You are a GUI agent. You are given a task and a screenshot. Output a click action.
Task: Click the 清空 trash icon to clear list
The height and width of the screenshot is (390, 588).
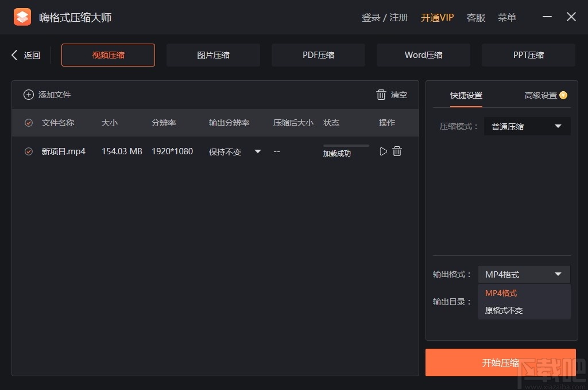382,95
